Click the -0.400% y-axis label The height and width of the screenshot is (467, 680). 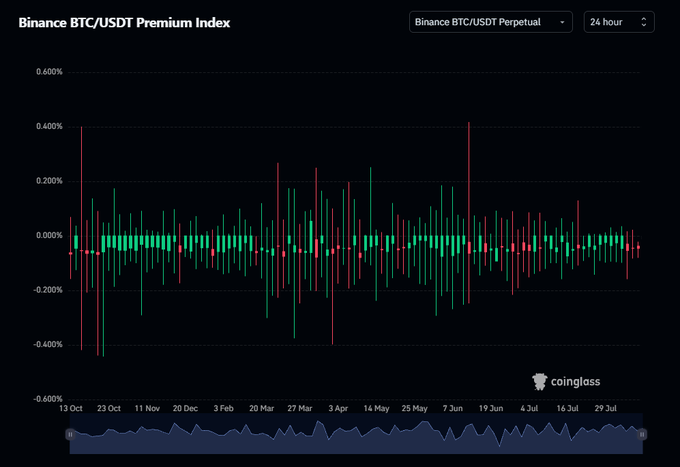48,345
